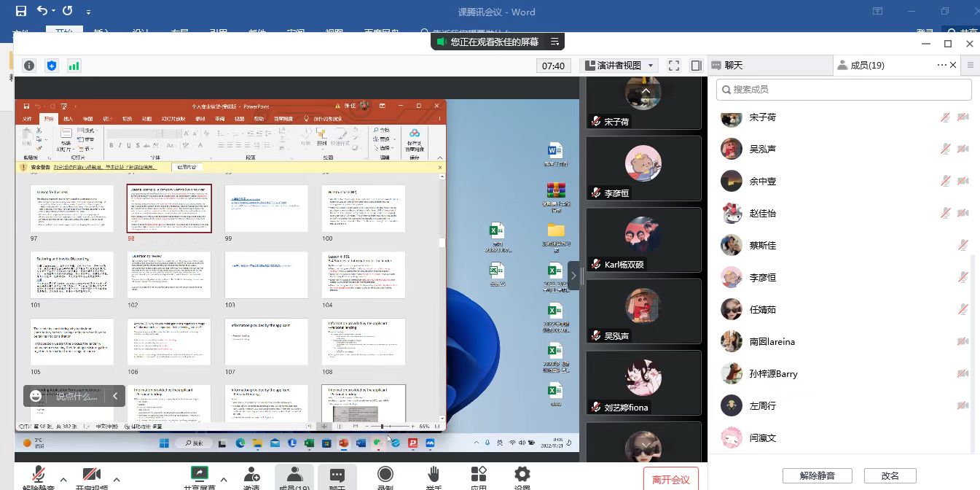
Task: Click the 改名 rename button
Action: (x=890, y=475)
